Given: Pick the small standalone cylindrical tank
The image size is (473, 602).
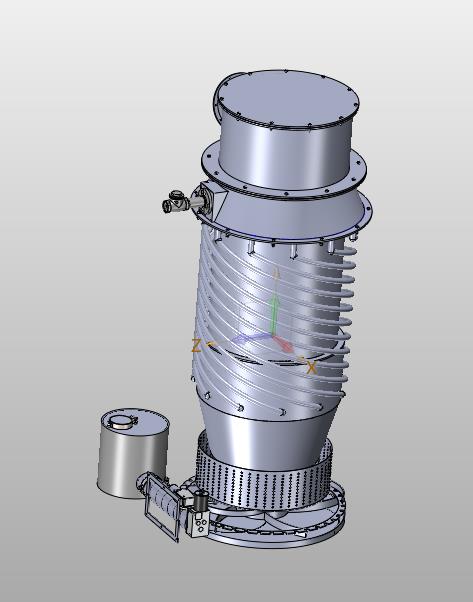Looking at the screenshot, I should coord(132,453).
